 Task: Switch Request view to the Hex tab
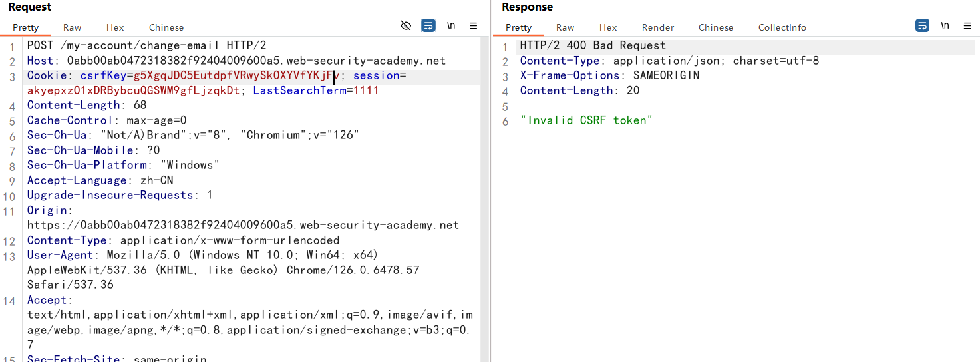tap(115, 27)
